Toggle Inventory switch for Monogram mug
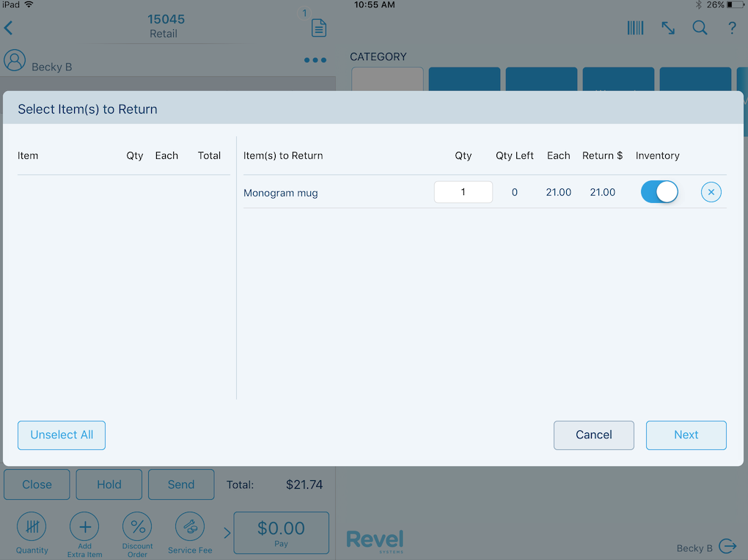 [x=659, y=192]
